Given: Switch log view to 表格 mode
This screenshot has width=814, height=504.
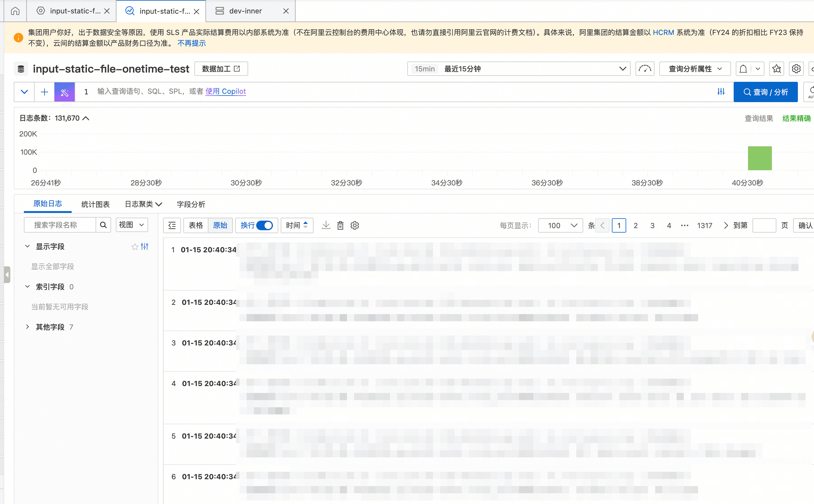Looking at the screenshot, I should pos(196,225).
